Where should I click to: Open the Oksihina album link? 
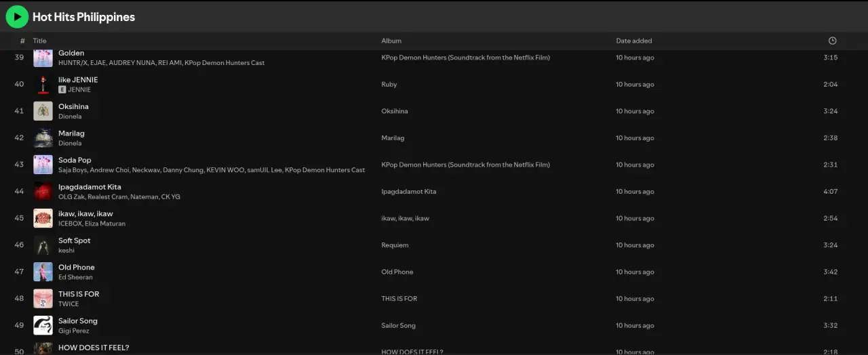point(395,111)
